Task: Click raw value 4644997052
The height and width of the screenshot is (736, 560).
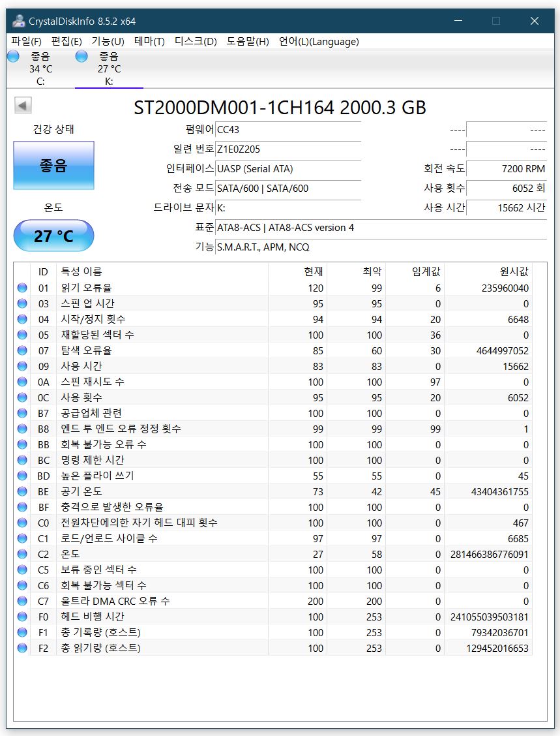Action: coord(503,350)
